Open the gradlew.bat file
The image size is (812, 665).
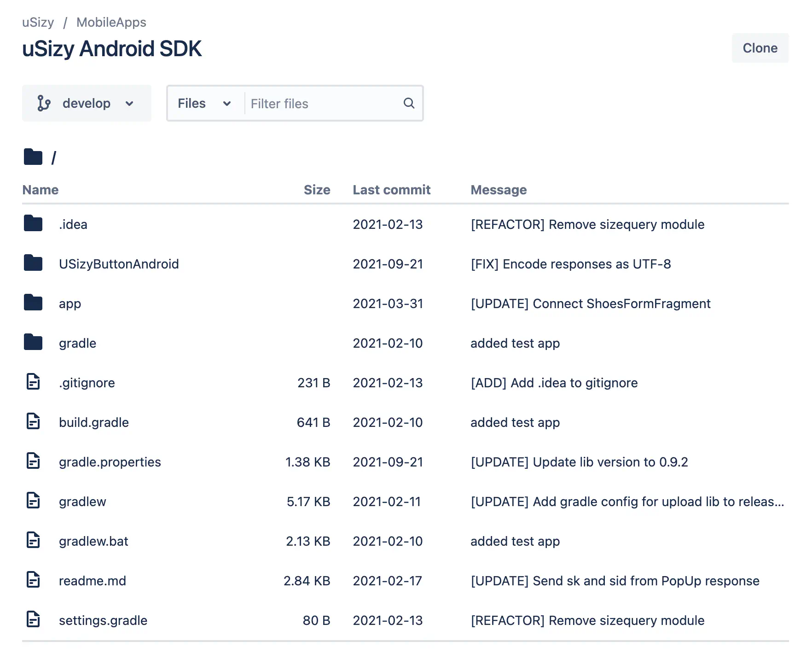pos(93,541)
